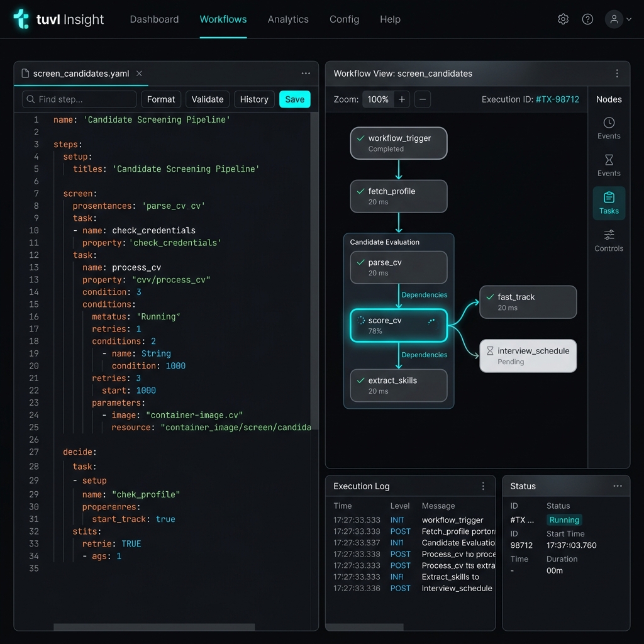Select the workflow_trigger node
This screenshot has width=644, height=644.
click(x=398, y=143)
